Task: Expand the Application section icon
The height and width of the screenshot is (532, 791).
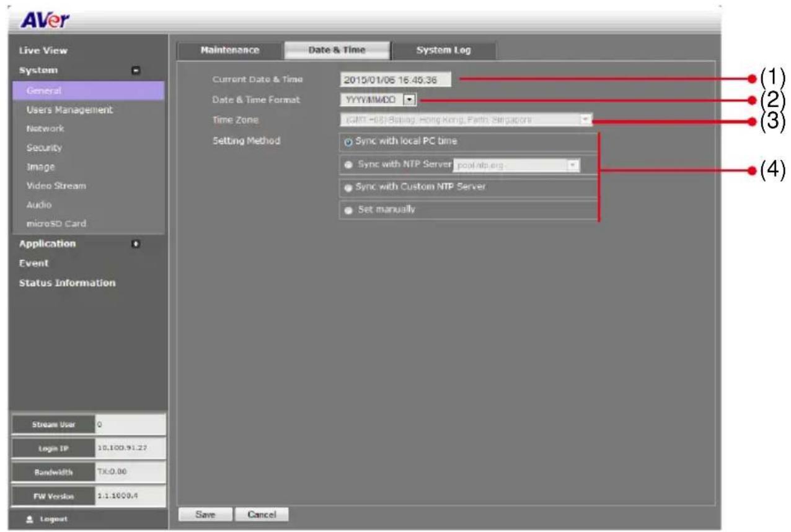Action: click(136, 244)
